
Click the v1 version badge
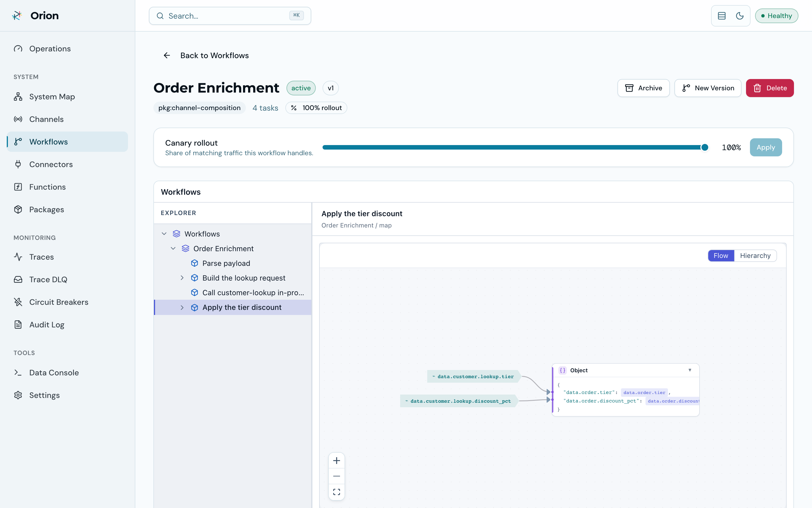tap(330, 88)
